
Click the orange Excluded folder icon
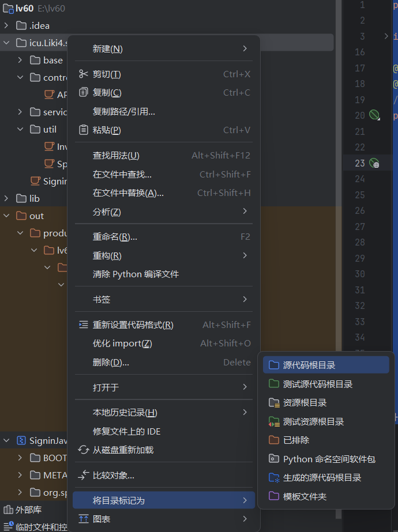(274, 440)
